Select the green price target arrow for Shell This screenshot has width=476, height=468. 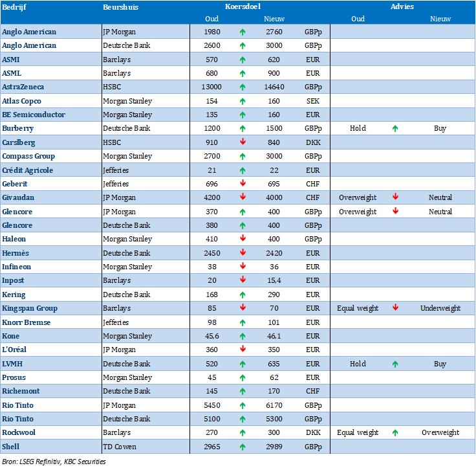(x=243, y=447)
